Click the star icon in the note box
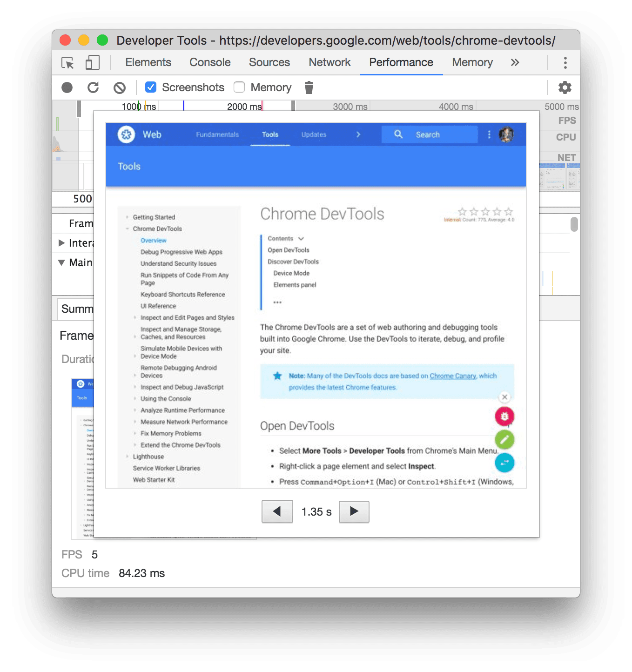632x672 pixels. tap(277, 376)
